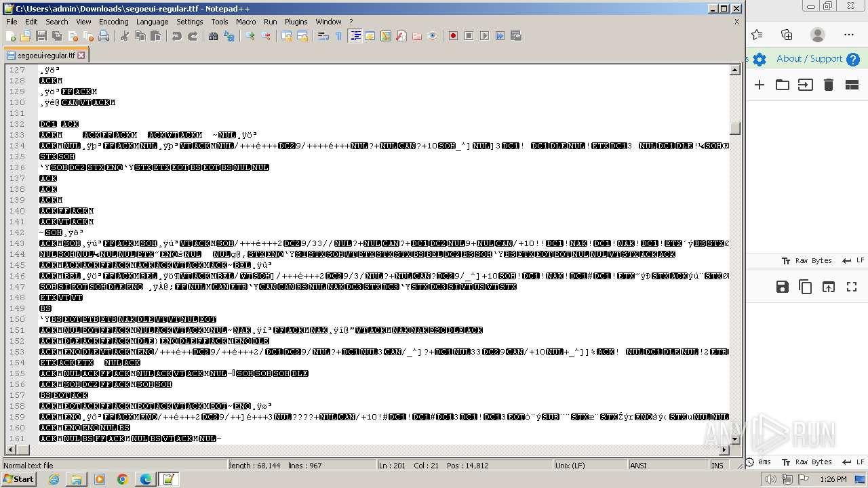Click the Stop Recording macro button
The image size is (868, 488).
tap(469, 36)
